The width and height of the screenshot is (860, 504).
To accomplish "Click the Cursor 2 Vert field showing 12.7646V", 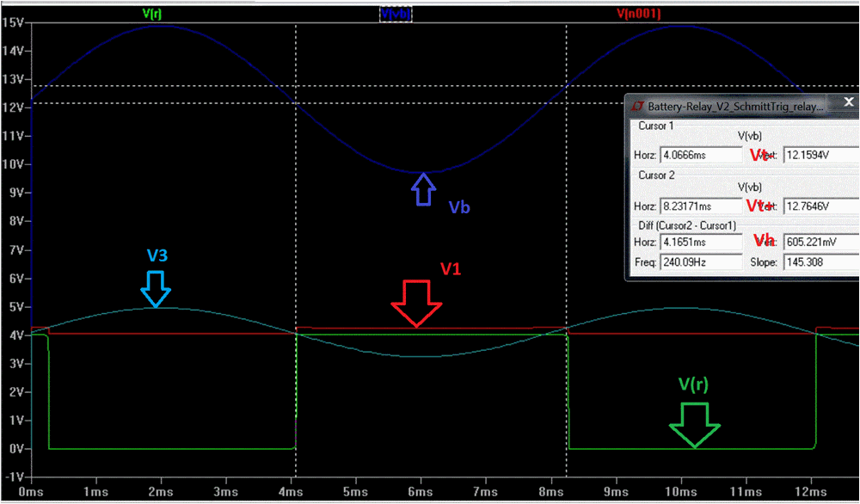I will click(820, 206).
